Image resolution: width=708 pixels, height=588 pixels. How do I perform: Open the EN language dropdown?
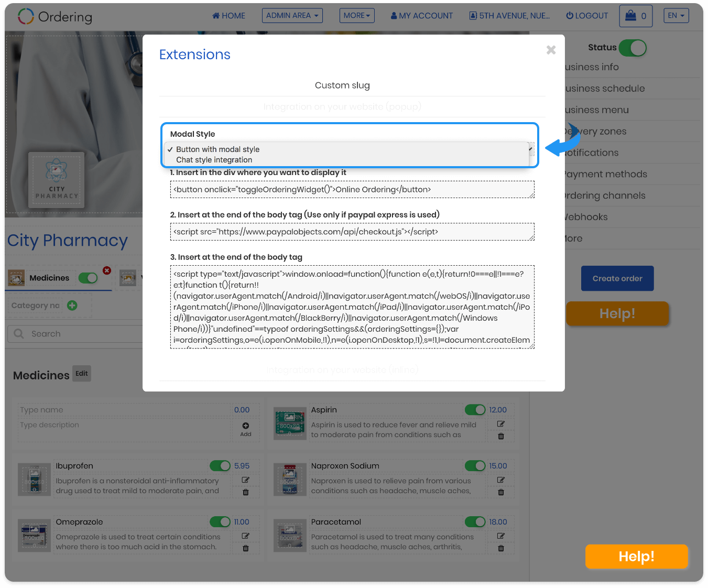point(676,16)
